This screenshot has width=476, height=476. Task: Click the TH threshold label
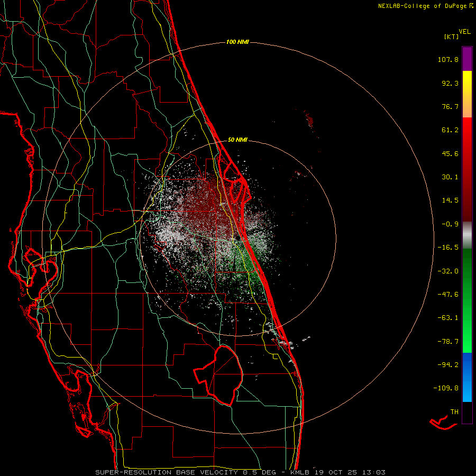click(x=454, y=412)
